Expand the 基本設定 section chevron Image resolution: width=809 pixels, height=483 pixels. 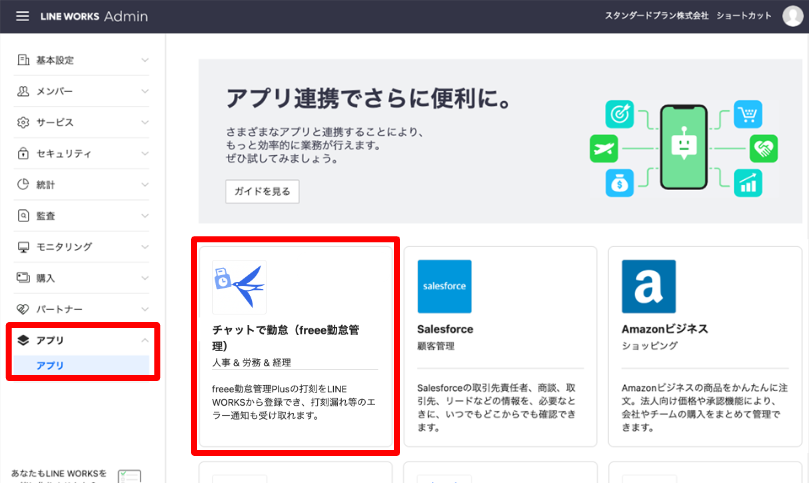(145, 60)
